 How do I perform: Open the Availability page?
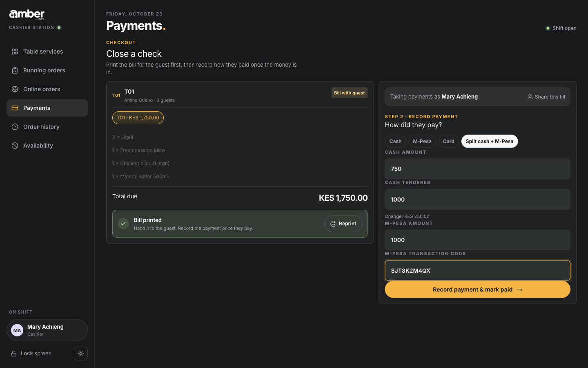click(x=47, y=146)
